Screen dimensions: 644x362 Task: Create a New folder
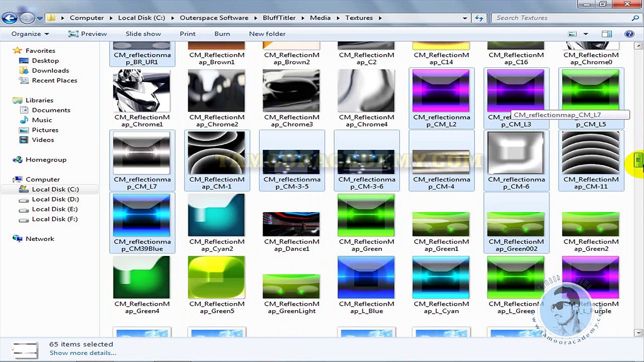(267, 34)
